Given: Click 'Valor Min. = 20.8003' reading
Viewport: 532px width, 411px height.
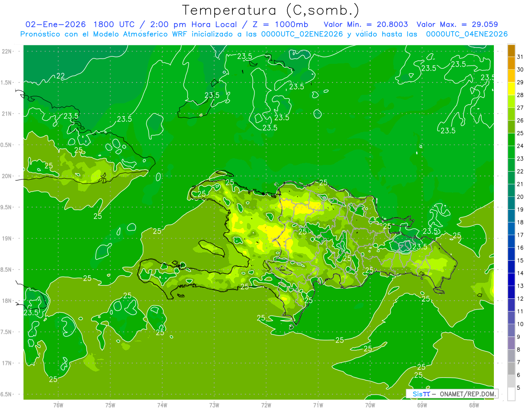Looking at the screenshot, I should coord(366,24).
